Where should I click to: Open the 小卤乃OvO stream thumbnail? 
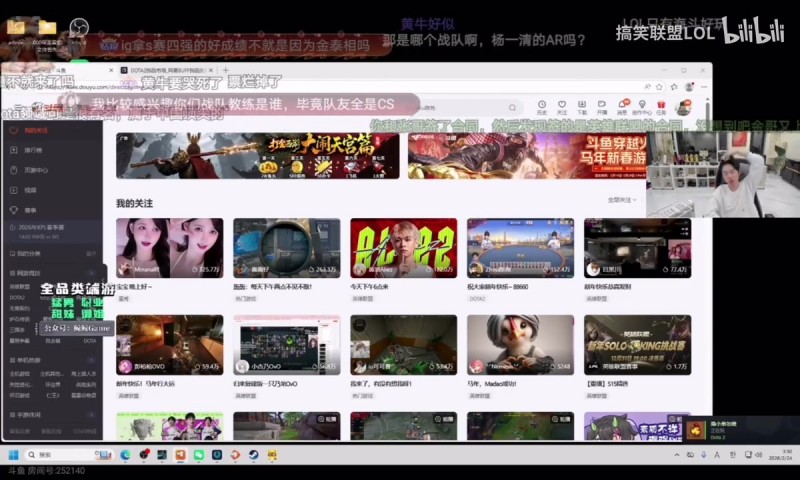click(287, 345)
